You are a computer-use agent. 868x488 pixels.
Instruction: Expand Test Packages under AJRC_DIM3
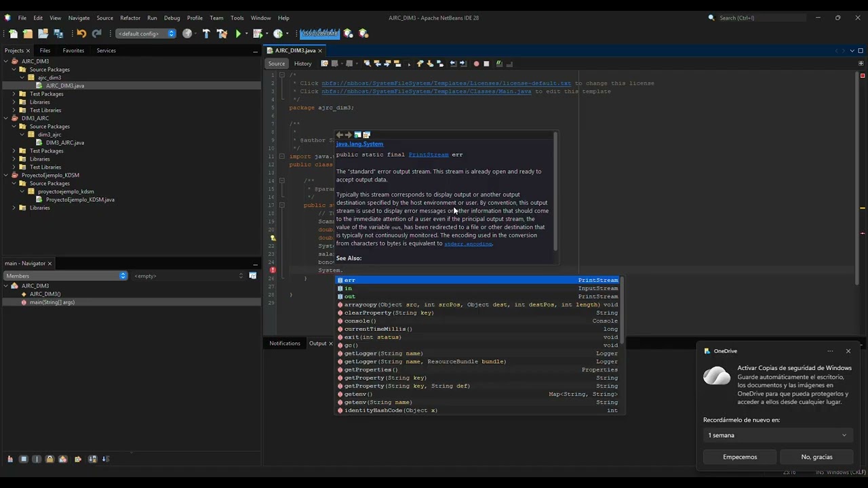pos(14,94)
